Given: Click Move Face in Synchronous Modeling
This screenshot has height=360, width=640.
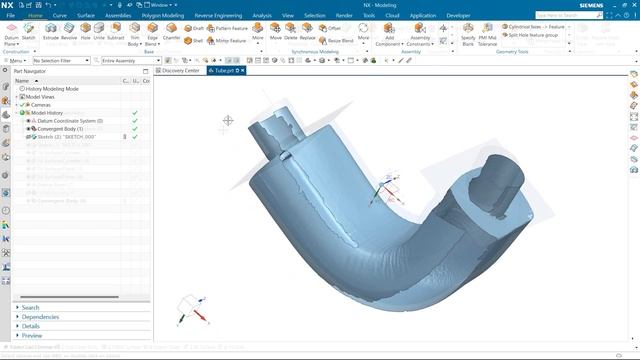Looking at the screenshot, I should (x=276, y=31).
